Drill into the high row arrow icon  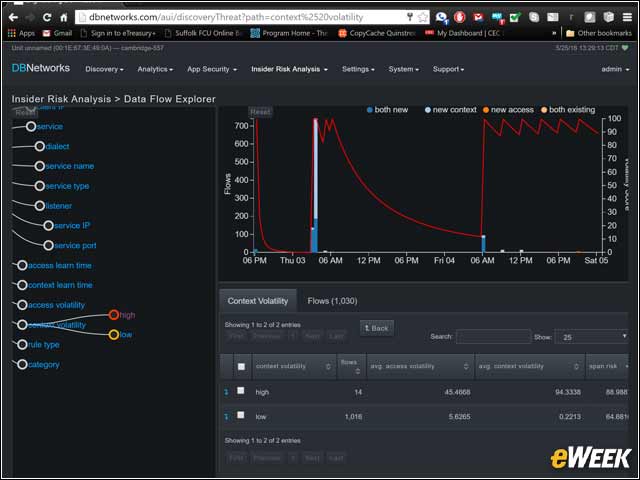(226, 392)
